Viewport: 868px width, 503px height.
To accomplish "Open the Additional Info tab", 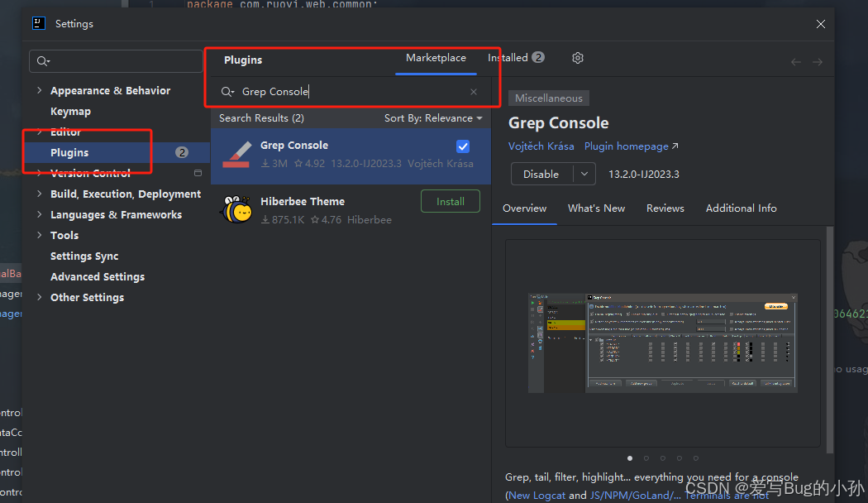I will [x=741, y=208].
